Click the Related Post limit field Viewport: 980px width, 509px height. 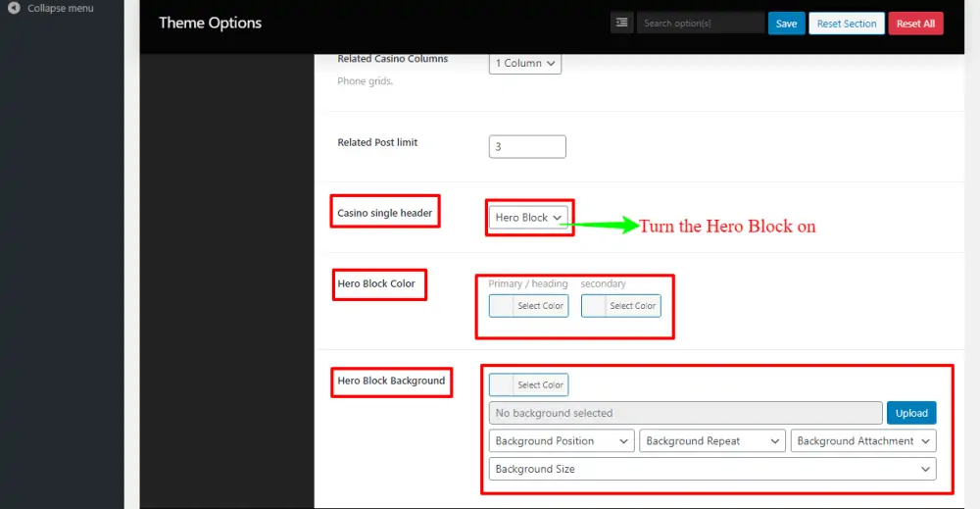coord(527,146)
